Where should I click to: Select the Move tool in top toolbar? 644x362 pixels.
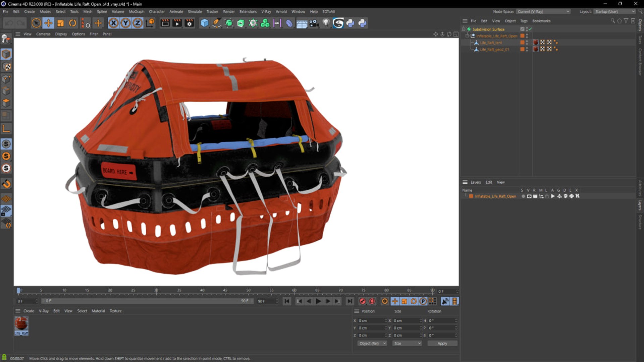point(48,23)
